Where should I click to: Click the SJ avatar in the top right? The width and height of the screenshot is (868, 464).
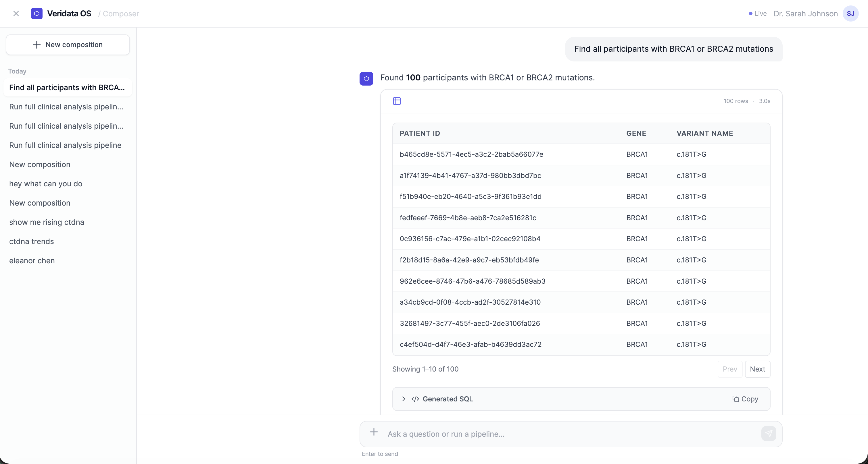click(851, 13)
